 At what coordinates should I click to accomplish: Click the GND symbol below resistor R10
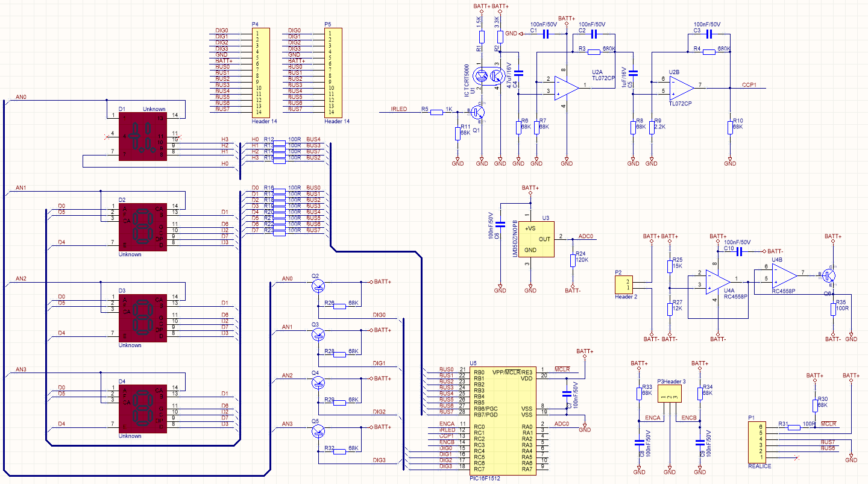pyautogui.click(x=729, y=162)
